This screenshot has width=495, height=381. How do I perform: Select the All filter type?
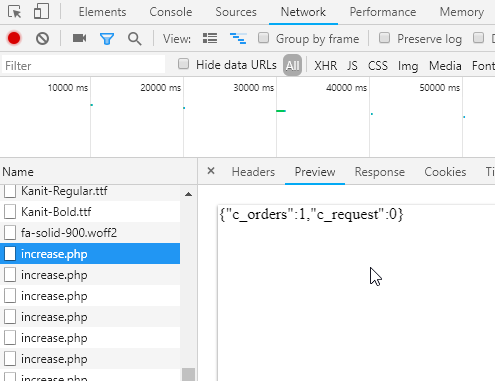tap(292, 65)
